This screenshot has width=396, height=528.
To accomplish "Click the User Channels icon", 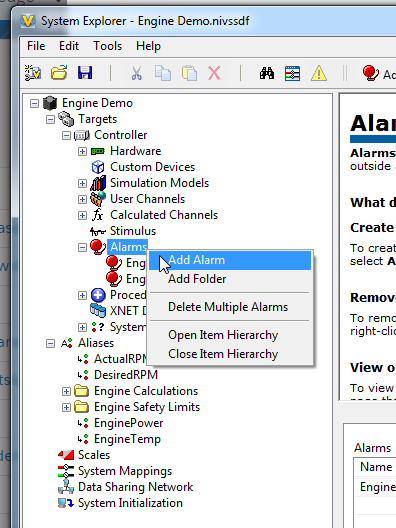I will tap(98, 199).
